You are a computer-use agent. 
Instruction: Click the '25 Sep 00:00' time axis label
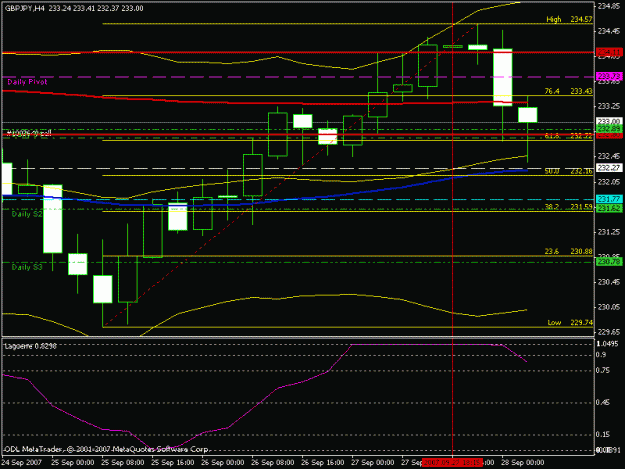point(73,463)
